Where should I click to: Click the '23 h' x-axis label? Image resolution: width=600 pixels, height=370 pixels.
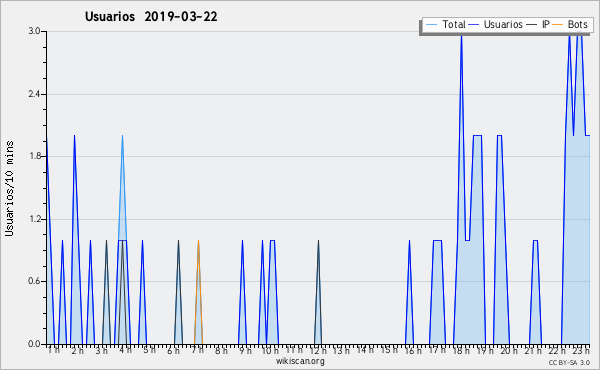point(581,350)
